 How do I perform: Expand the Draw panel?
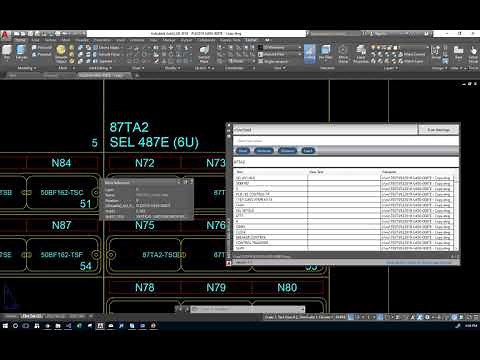pos(138,68)
